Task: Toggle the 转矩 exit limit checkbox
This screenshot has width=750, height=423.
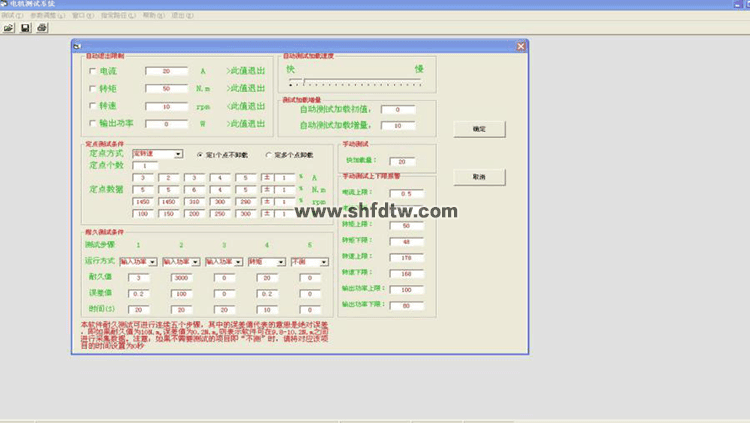Action: pyautogui.click(x=92, y=89)
